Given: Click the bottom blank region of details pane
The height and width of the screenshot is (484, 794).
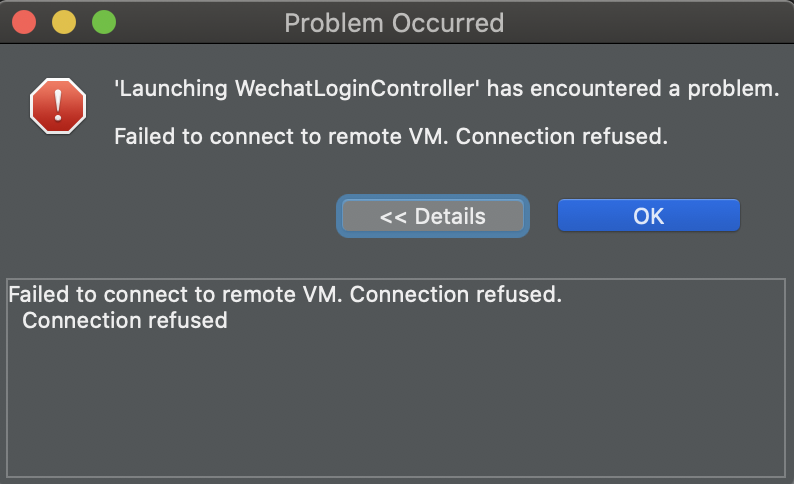Looking at the screenshot, I should click(400, 455).
